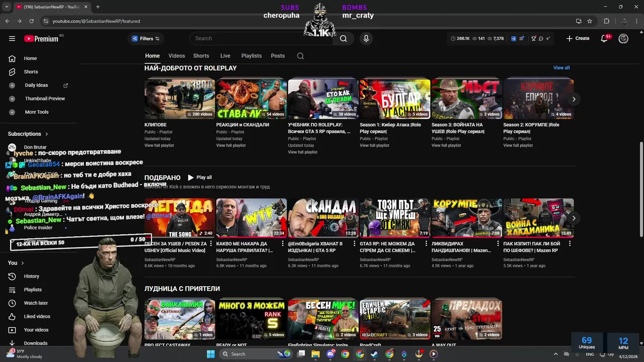Open the RoadCraft playlist thumbnail
This screenshot has width=644, height=362.
[x=395, y=319]
